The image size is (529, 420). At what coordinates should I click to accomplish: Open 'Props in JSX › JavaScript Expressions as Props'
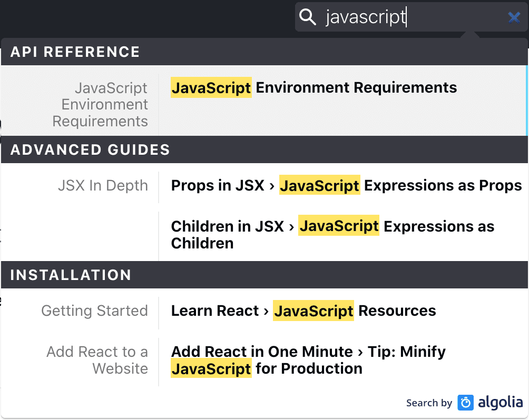(347, 185)
